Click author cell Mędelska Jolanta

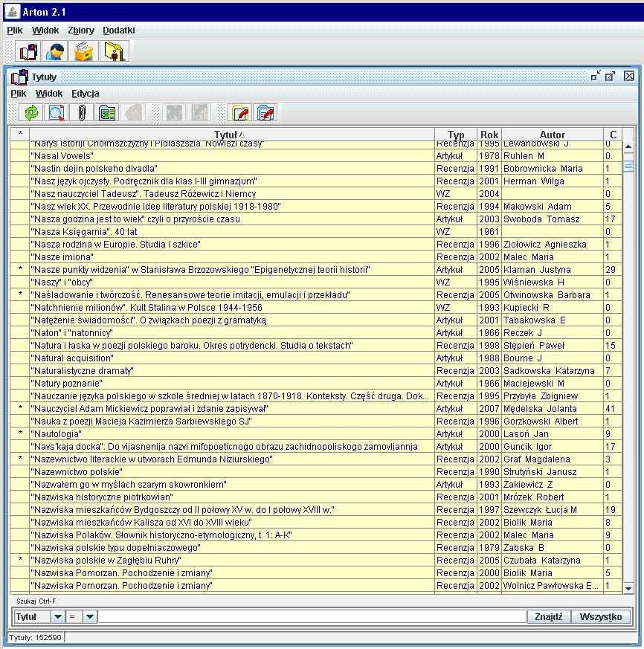tap(553, 409)
